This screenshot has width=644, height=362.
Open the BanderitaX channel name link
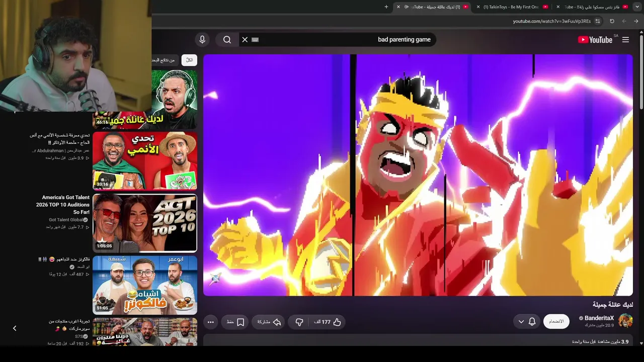pos(599,318)
